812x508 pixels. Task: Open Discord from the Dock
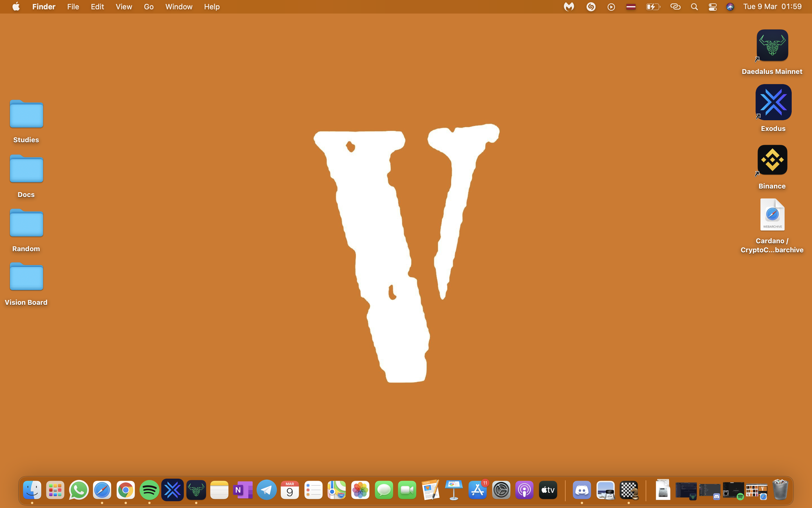tap(582, 490)
